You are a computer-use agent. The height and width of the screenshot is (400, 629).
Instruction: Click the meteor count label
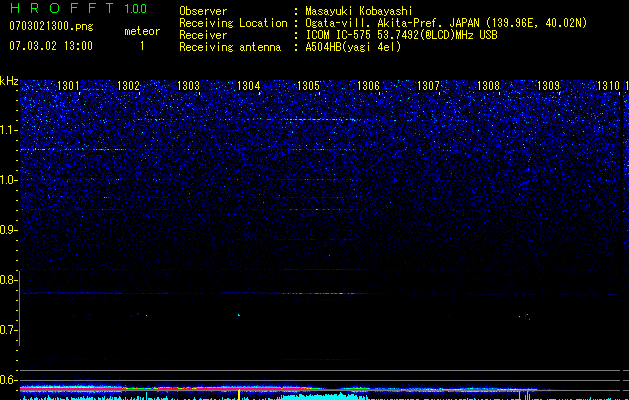click(x=142, y=31)
